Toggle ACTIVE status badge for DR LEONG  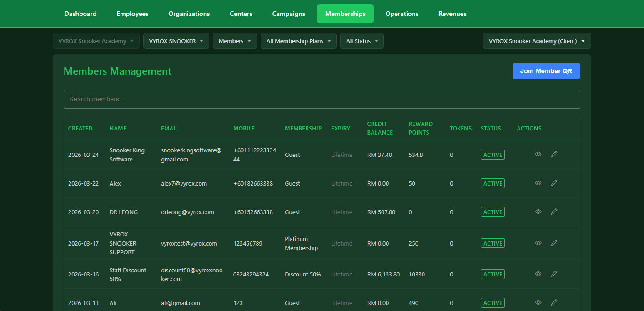click(x=493, y=211)
